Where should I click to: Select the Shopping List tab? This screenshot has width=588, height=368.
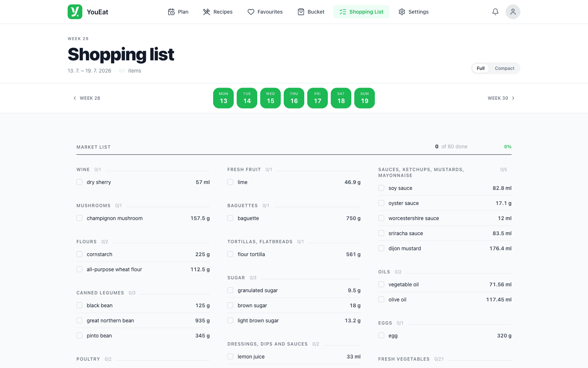coord(361,12)
